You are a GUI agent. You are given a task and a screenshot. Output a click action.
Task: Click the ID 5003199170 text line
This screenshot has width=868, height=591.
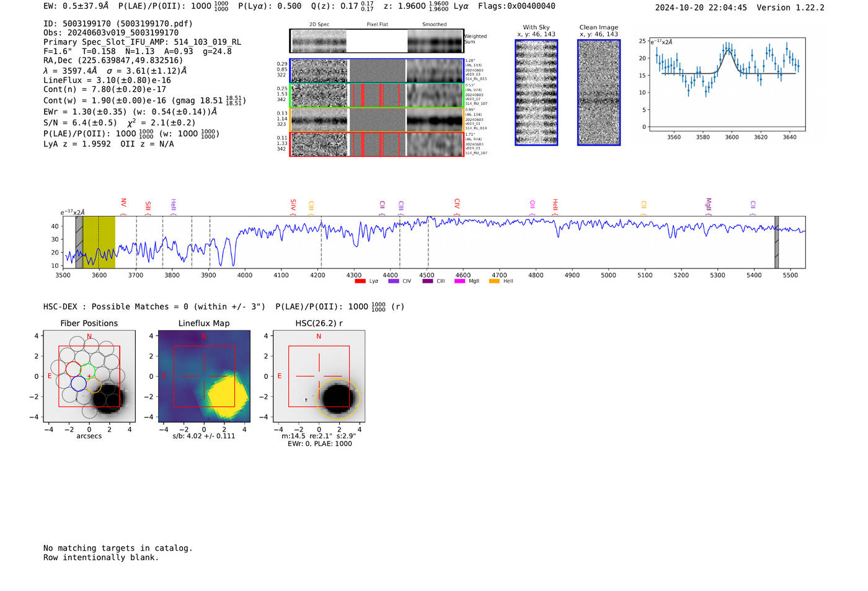[x=118, y=24]
